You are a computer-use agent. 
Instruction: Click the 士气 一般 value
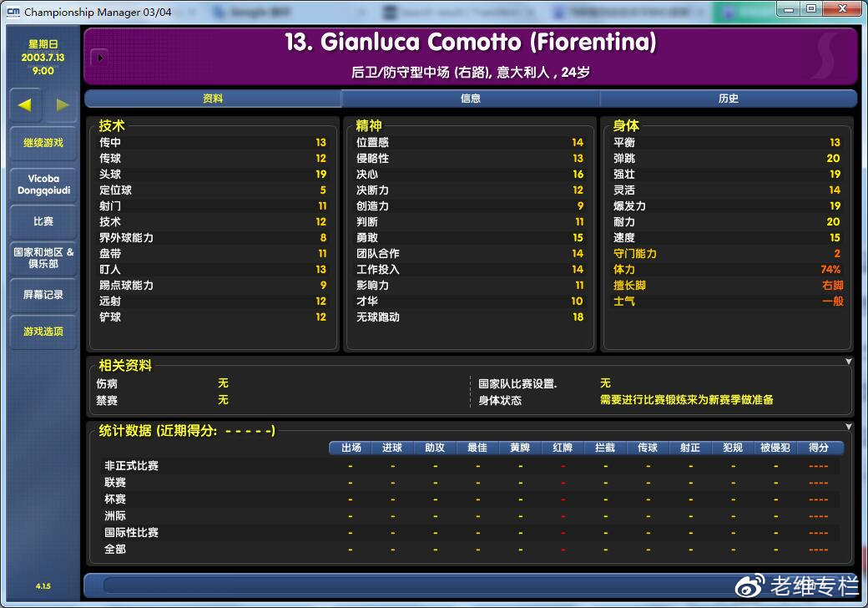tap(833, 301)
